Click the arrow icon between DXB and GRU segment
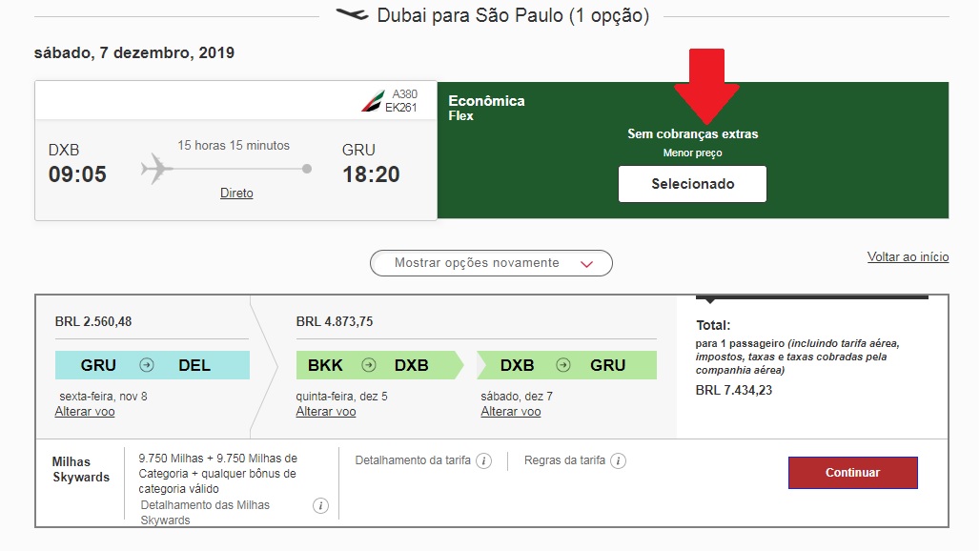980x551 pixels. (563, 365)
